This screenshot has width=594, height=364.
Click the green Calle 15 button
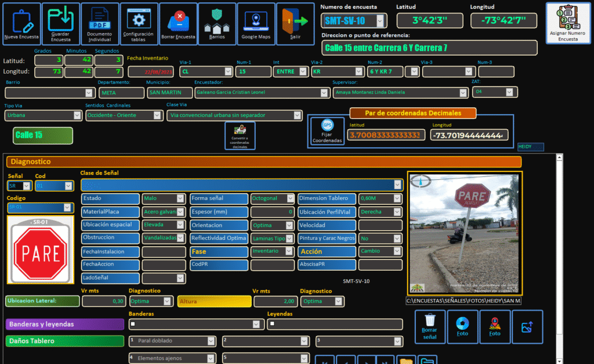pyautogui.click(x=43, y=136)
